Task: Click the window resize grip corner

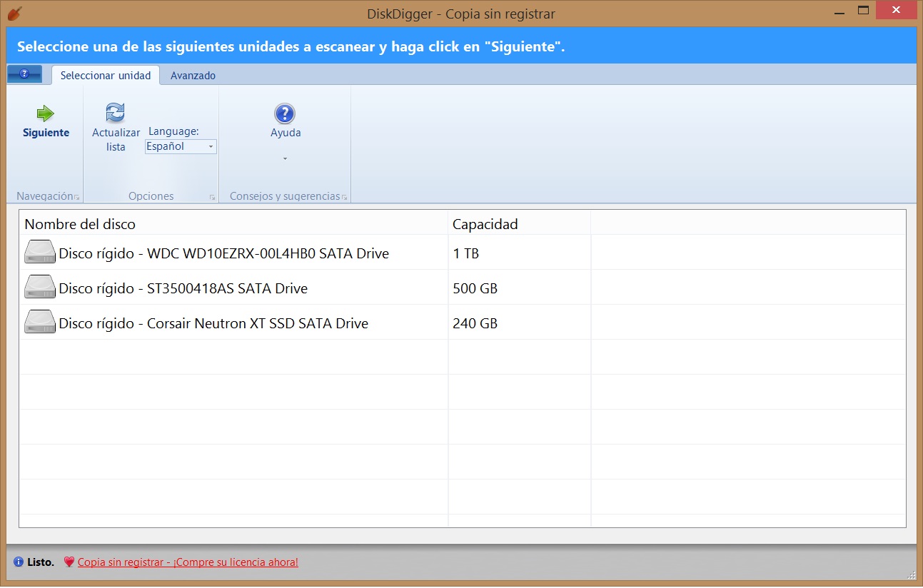Action: pos(912,575)
